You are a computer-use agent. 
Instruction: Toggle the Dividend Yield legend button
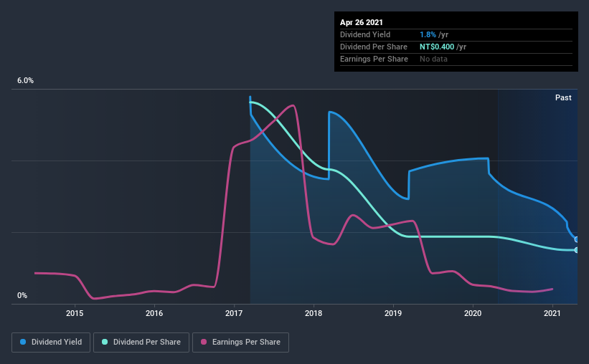pos(51,343)
